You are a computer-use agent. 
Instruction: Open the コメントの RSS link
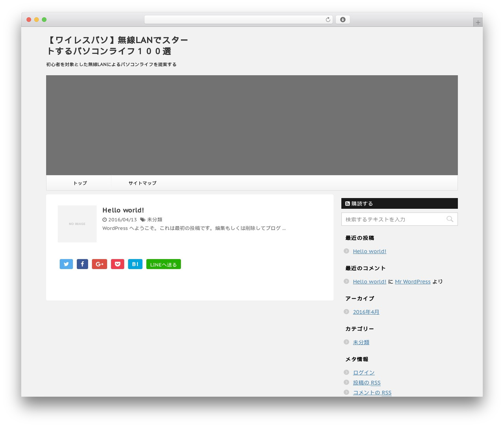[x=372, y=392]
